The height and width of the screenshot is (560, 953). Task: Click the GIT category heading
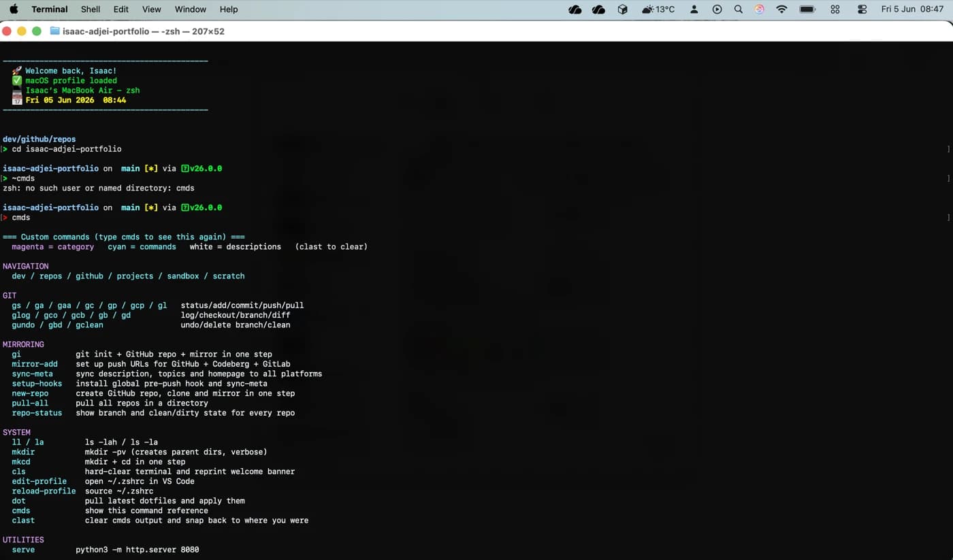(10, 295)
